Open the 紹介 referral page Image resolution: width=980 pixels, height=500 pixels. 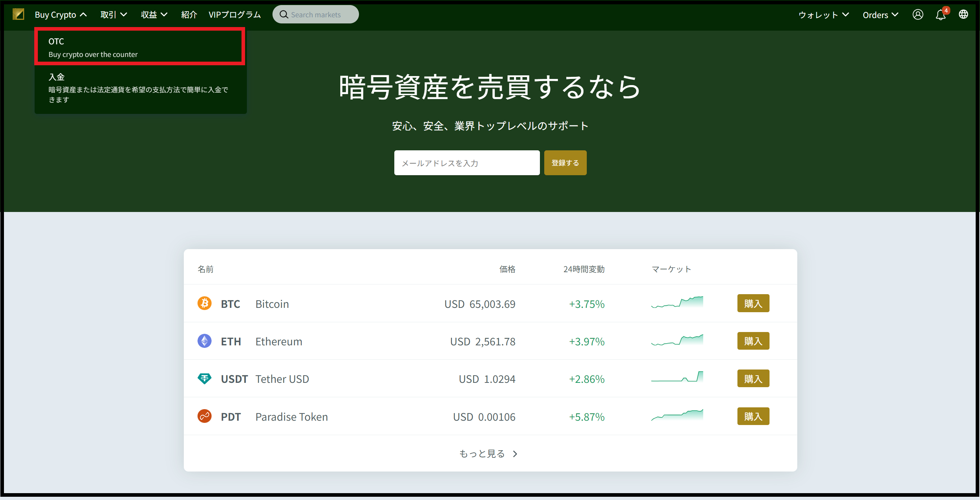pyautogui.click(x=189, y=15)
